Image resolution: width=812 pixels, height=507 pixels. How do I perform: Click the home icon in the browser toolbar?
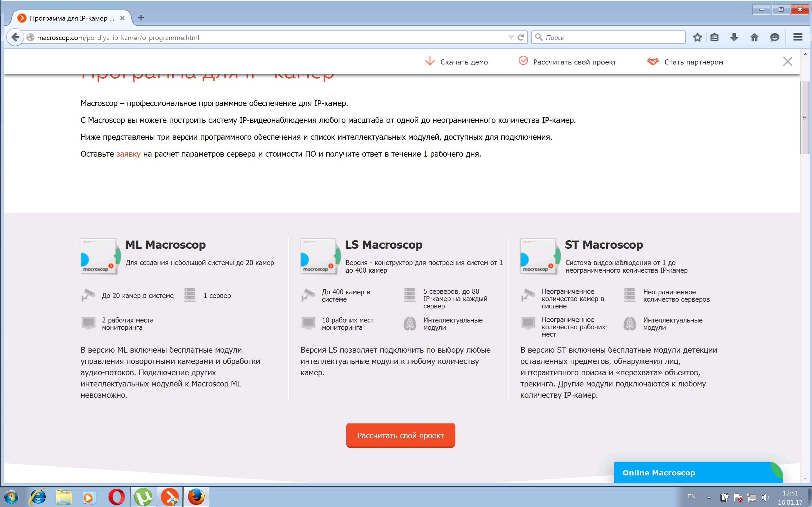click(754, 37)
